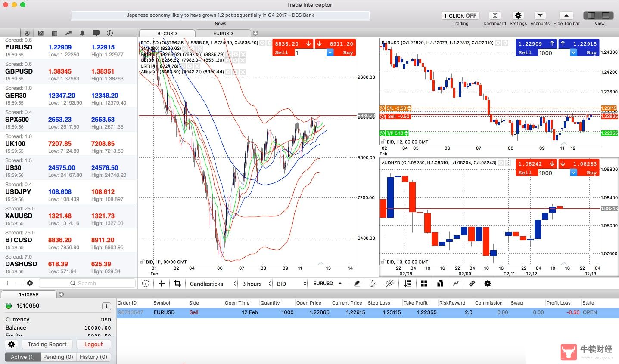Viewport: 619px width, 364px height.
Task: Select the 1510656 account tab
Action: tap(28, 295)
